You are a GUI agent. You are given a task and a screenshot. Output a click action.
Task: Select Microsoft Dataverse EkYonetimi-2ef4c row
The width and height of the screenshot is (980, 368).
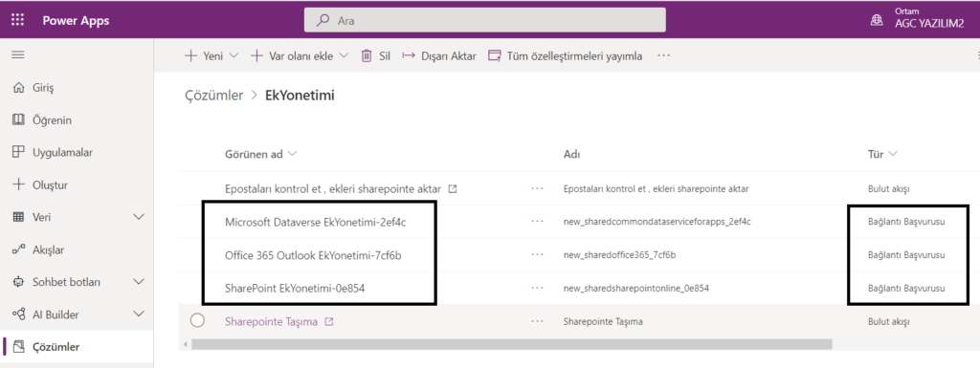[x=315, y=222]
